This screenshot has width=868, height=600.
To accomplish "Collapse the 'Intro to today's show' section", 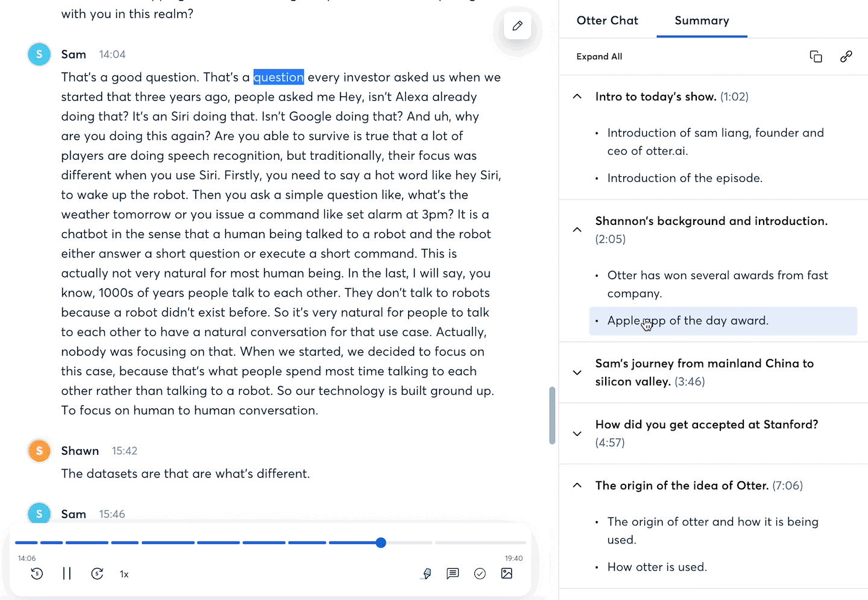I will click(x=577, y=96).
